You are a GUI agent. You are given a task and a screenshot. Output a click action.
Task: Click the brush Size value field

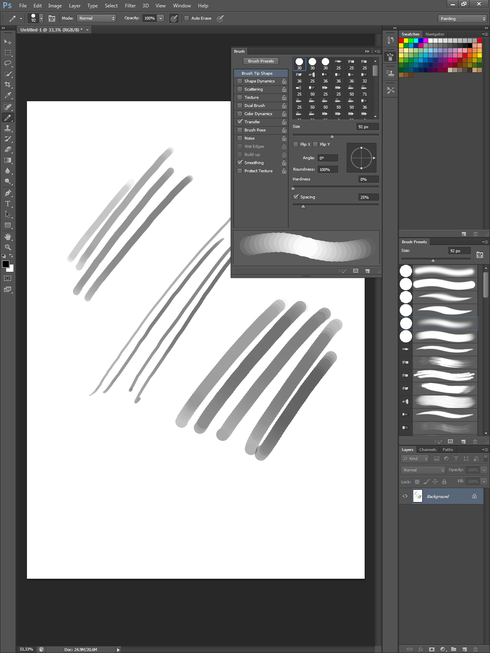368,126
